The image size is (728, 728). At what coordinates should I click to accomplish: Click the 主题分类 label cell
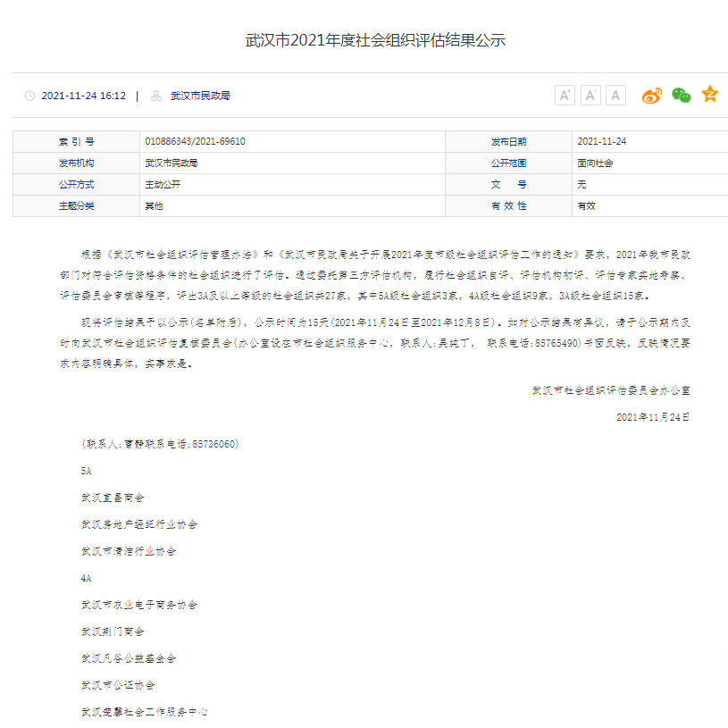coord(77,205)
